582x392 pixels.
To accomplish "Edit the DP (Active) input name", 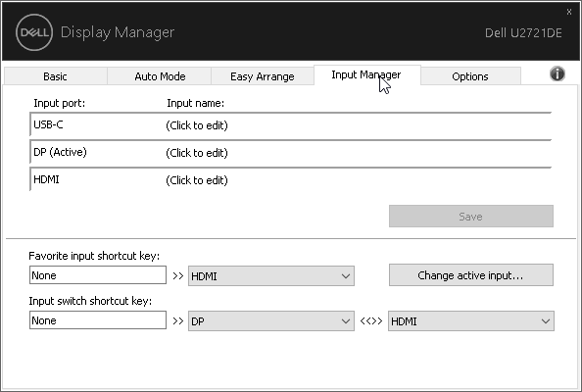I will tap(197, 153).
